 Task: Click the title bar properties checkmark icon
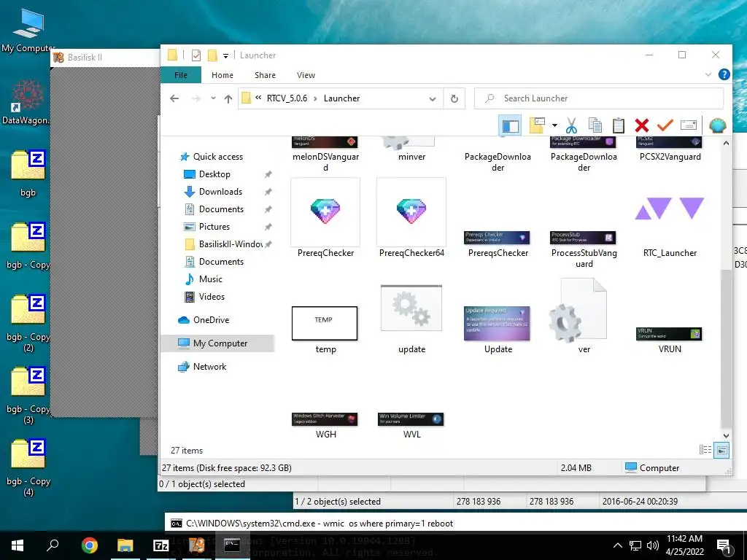point(196,55)
